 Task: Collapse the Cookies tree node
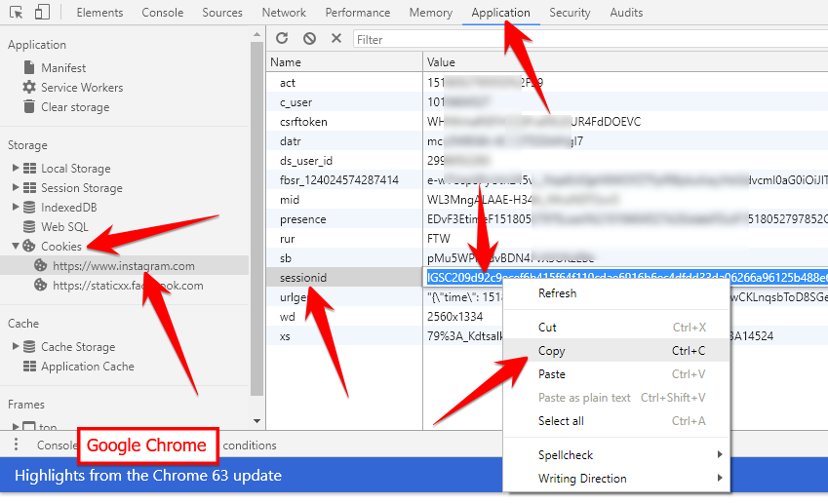pyautogui.click(x=16, y=247)
